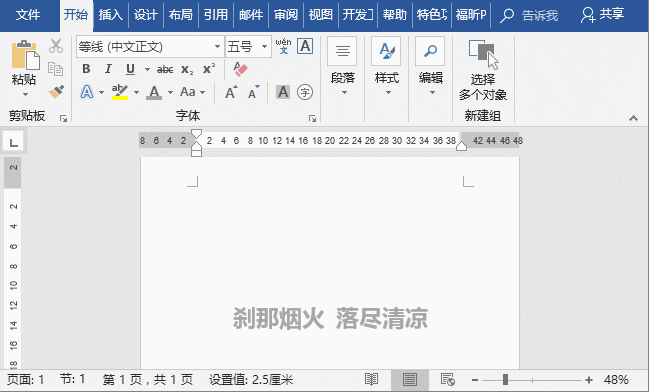The width and height of the screenshot is (649, 392).
Task: Click the Copy icon
Action: 55,69
